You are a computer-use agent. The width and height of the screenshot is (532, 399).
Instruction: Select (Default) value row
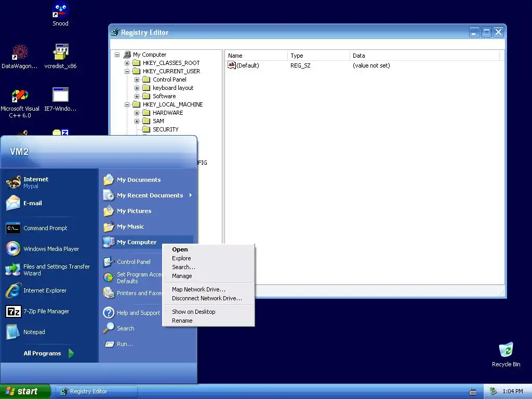pos(244,65)
